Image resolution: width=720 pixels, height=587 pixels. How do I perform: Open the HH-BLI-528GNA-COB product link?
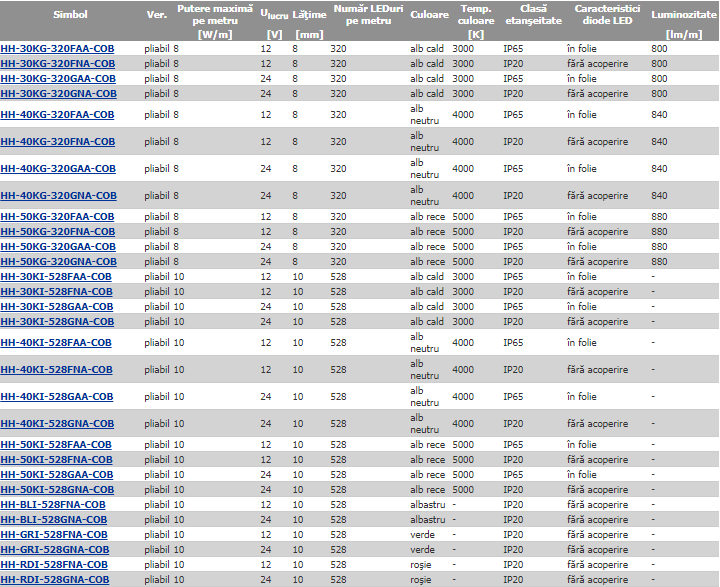pos(54,519)
